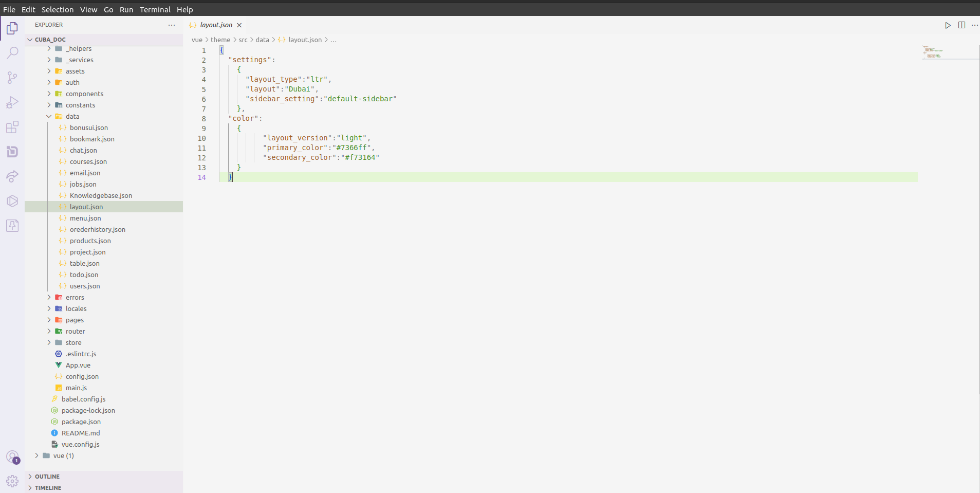This screenshot has height=493, width=980.
Task: Expand the OUTLINE section
Action: click(x=47, y=477)
